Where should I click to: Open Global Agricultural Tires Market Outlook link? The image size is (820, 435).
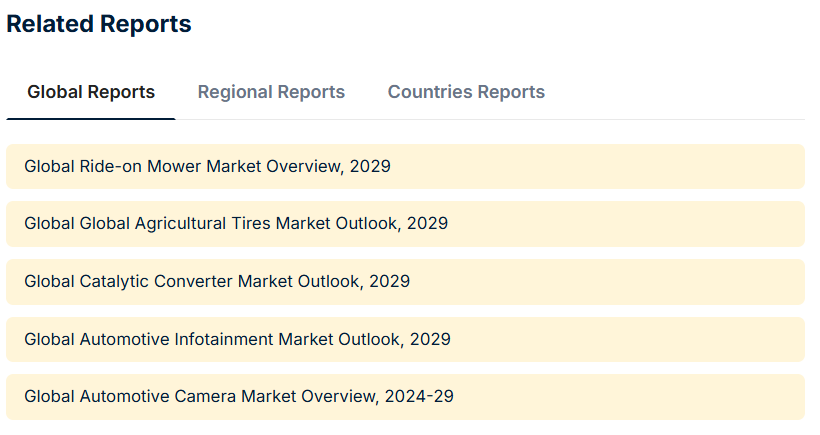(236, 223)
